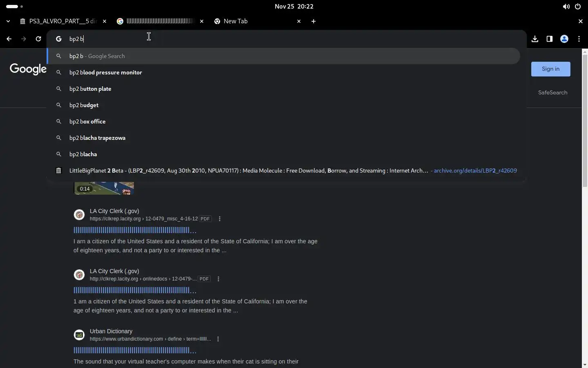
Task: Close the browser window with X
Action: pyautogui.click(x=581, y=21)
